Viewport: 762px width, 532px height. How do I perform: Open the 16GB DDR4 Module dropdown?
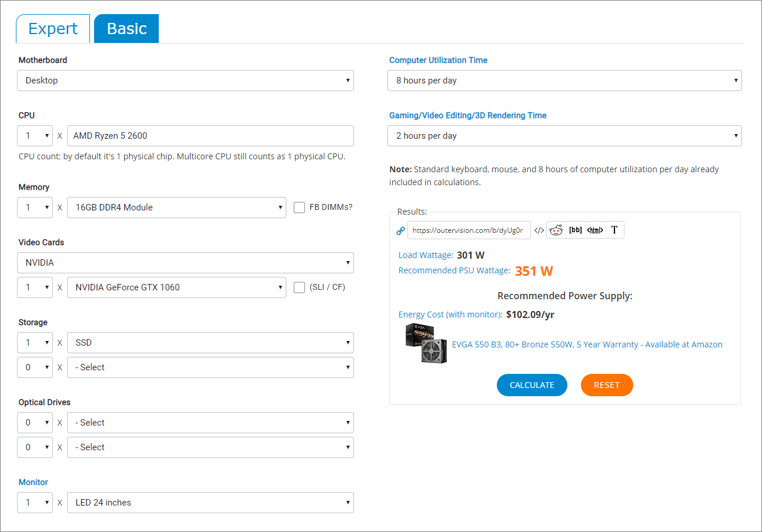click(177, 208)
